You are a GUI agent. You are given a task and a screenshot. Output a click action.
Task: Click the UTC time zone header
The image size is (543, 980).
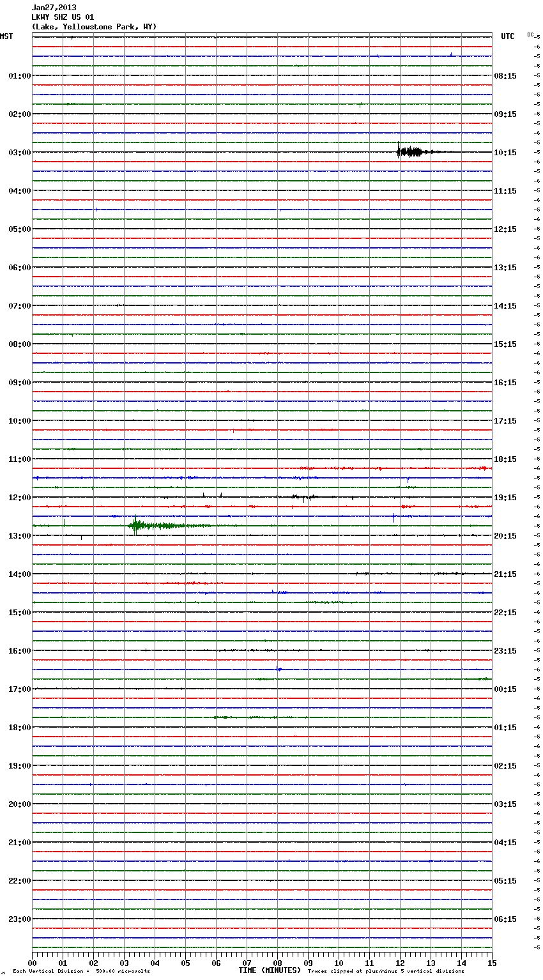click(508, 36)
